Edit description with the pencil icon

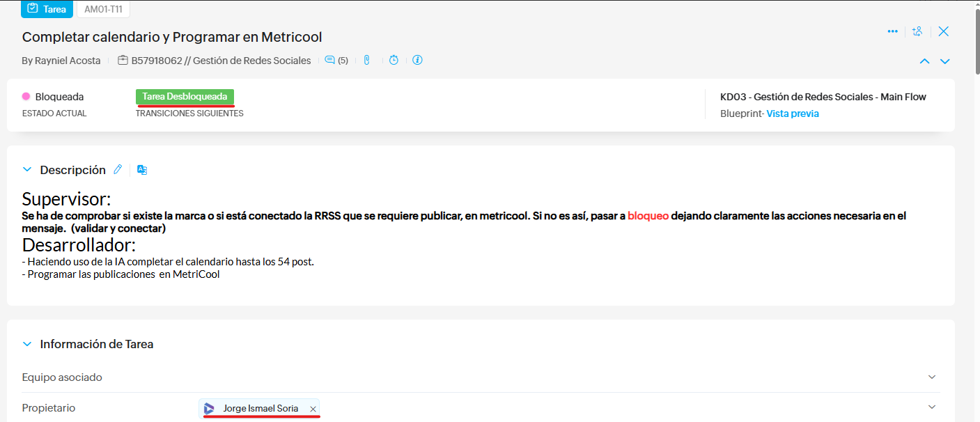pyautogui.click(x=118, y=169)
